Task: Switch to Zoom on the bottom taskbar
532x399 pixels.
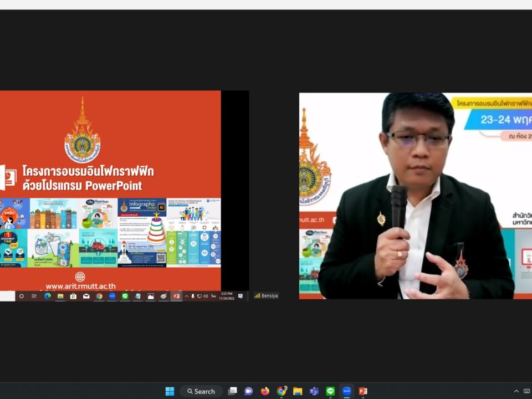Action: [346, 391]
